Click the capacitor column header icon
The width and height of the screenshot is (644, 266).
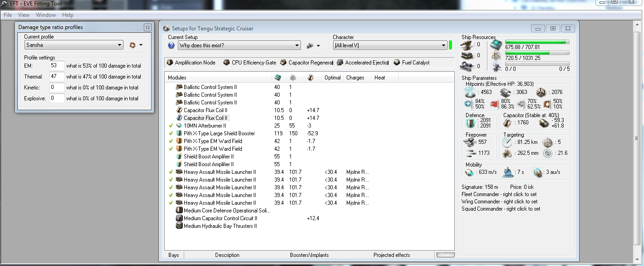pos(310,78)
